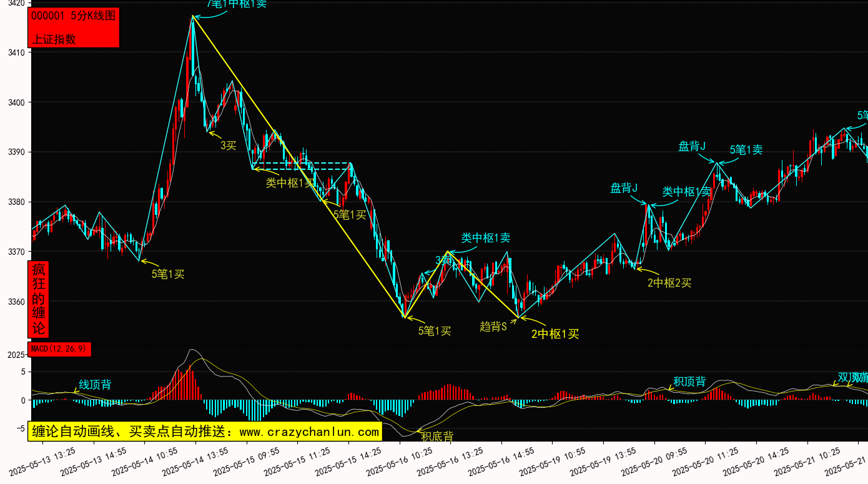Select the 上证指数 index name label
This screenshot has width=868, height=484.
click(x=54, y=39)
